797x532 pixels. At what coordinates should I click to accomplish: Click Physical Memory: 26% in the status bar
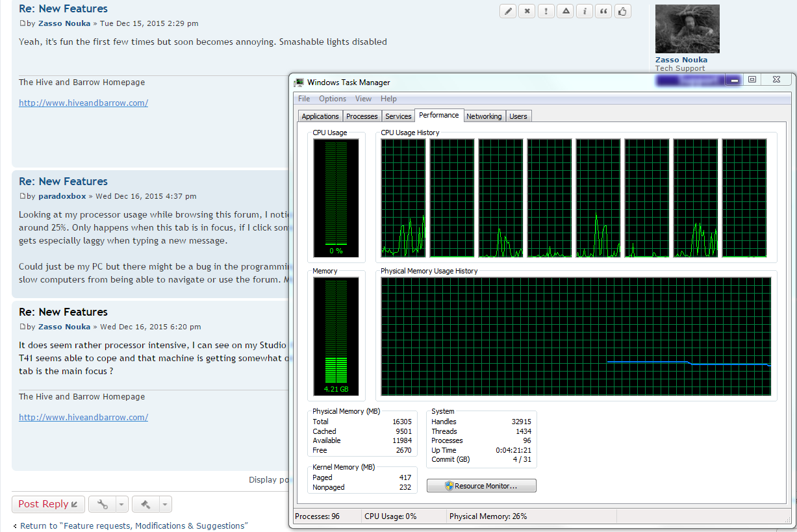coord(488,516)
